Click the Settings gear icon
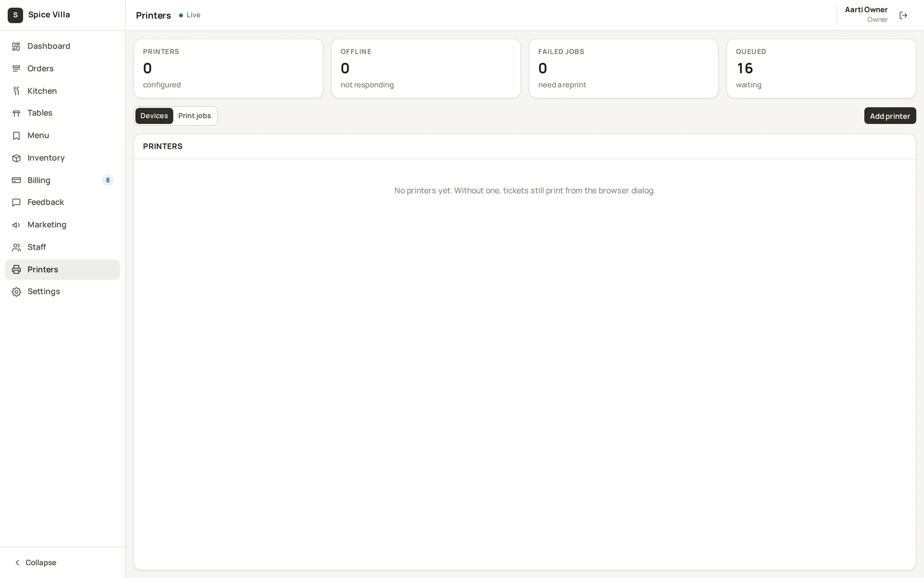This screenshot has height=578, width=924. (16, 292)
